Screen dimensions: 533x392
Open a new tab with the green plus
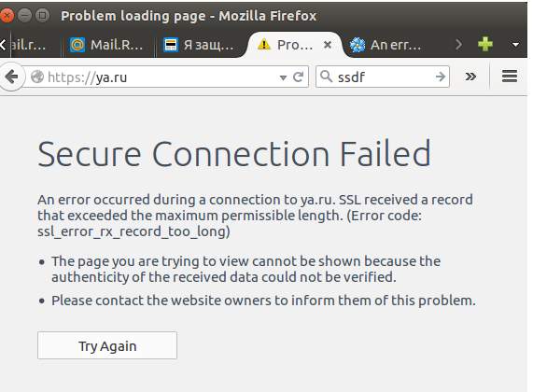(485, 44)
